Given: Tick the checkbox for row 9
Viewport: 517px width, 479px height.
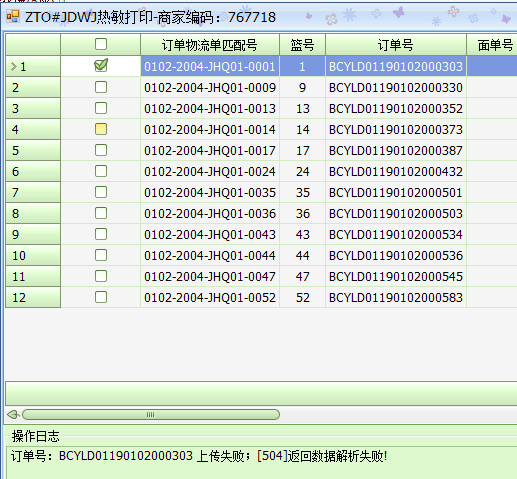Looking at the screenshot, I should pos(101,234).
